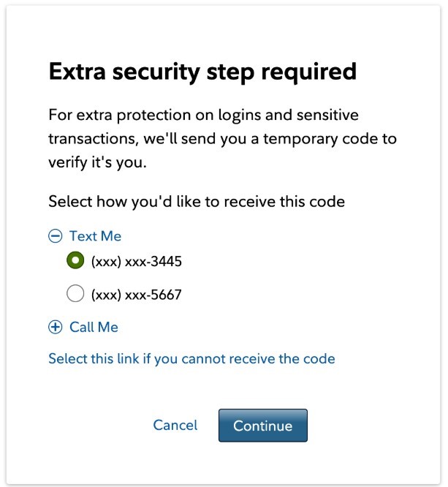Click the "(xxx) xxx-5667" phone number label
The width and height of the screenshot is (448, 487).
[136, 295]
